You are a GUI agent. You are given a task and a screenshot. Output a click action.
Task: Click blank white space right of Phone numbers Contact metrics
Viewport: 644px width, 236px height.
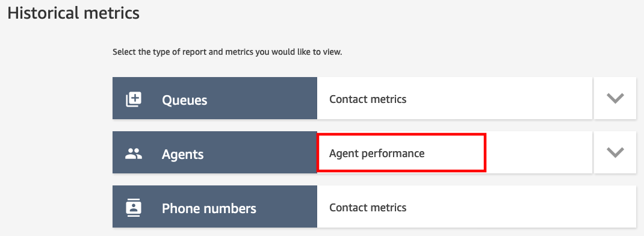521,207
